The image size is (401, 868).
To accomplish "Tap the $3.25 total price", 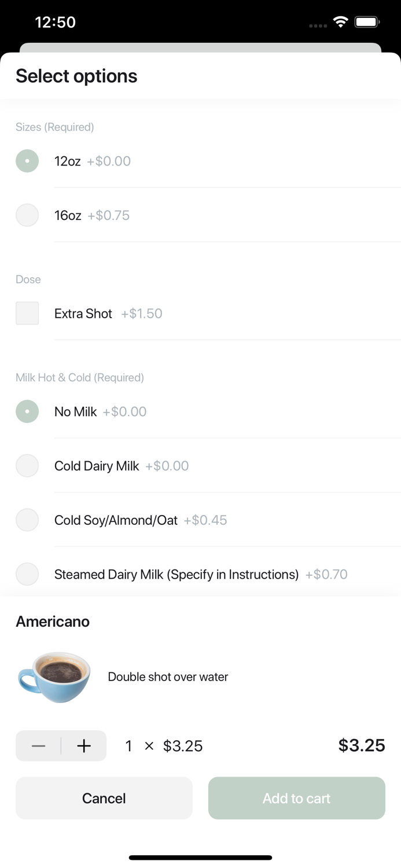I will pos(361,745).
